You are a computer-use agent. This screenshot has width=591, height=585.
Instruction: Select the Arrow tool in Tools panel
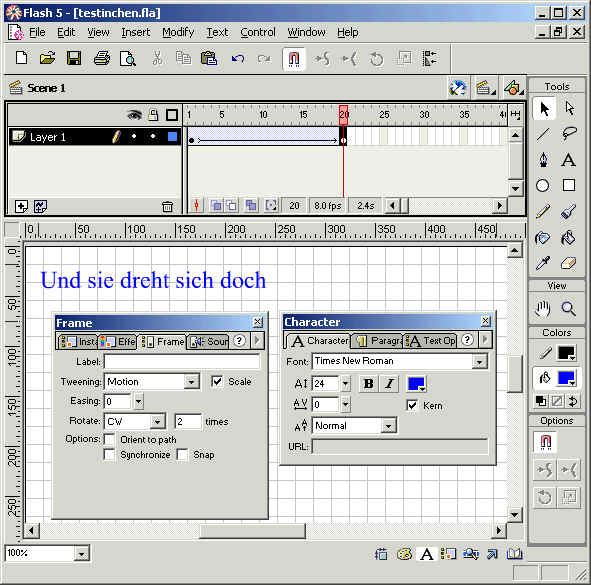[544, 109]
